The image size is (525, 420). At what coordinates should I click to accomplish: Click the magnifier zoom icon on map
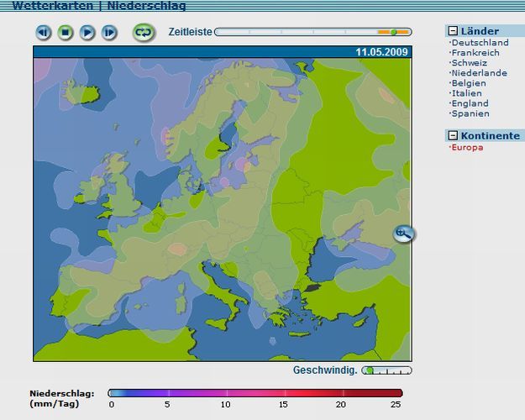click(x=404, y=234)
